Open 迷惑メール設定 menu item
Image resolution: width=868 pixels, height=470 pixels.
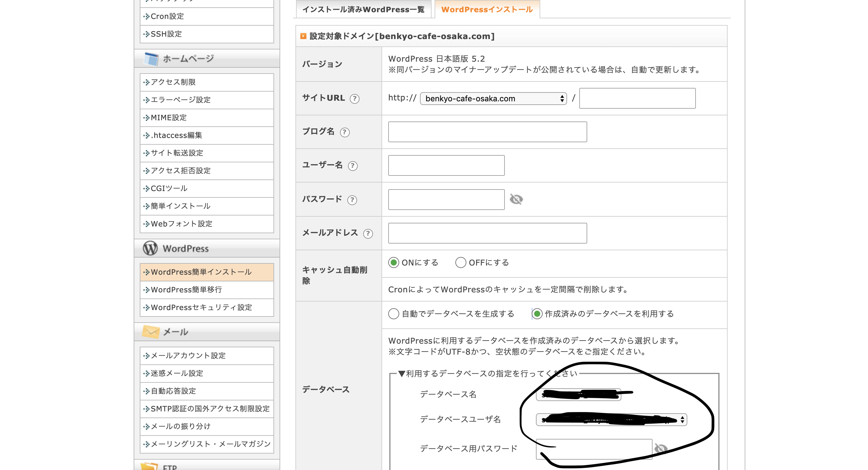[207, 373]
